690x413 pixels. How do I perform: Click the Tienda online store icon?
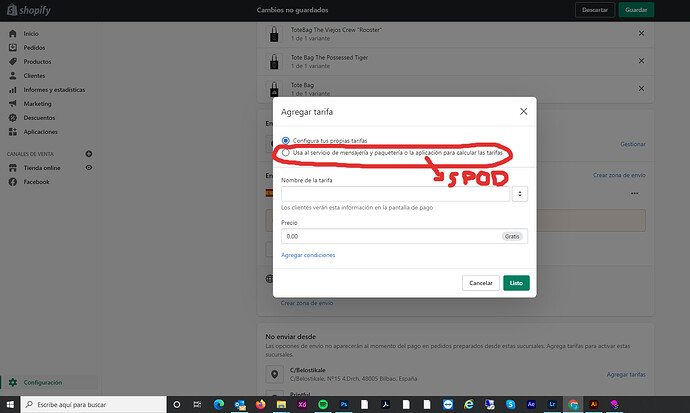tap(13, 168)
